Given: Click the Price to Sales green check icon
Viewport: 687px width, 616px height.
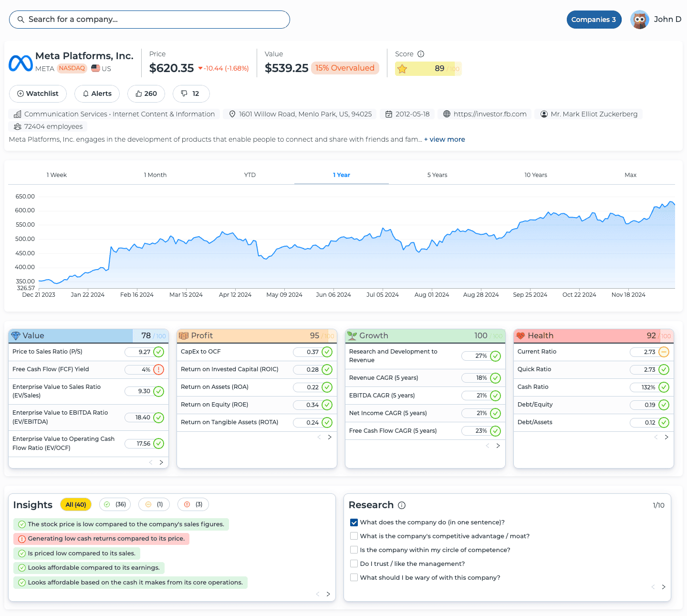Looking at the screenshot, I should (159, 352).
